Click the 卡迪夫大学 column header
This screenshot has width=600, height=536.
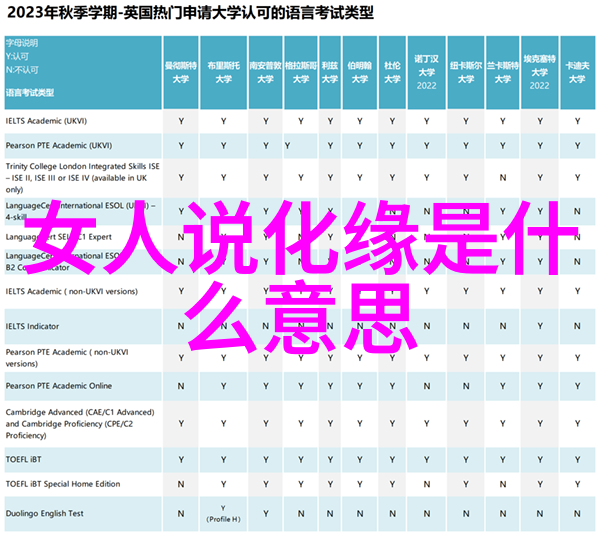click(x=577, y=72)
